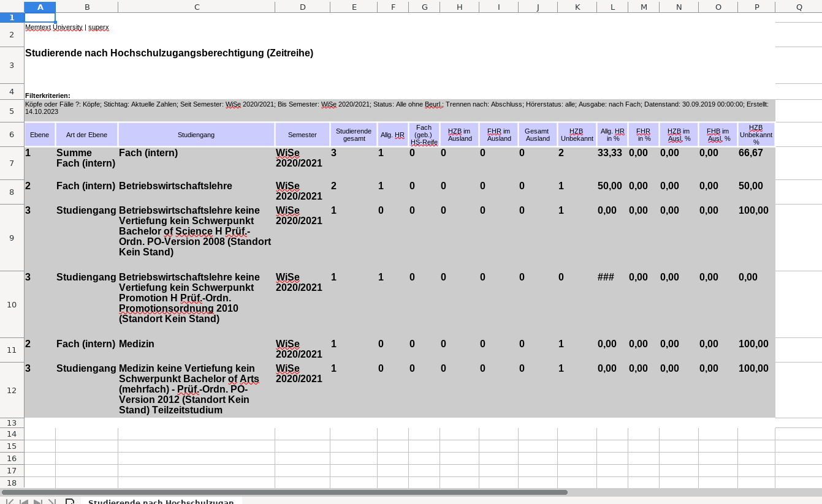
Task: Select row 18 header
Action: 12,483
